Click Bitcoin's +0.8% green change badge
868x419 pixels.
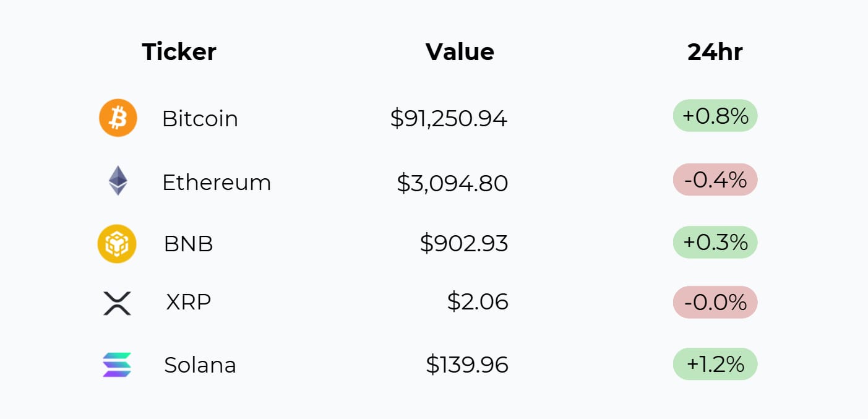(715, 116)
